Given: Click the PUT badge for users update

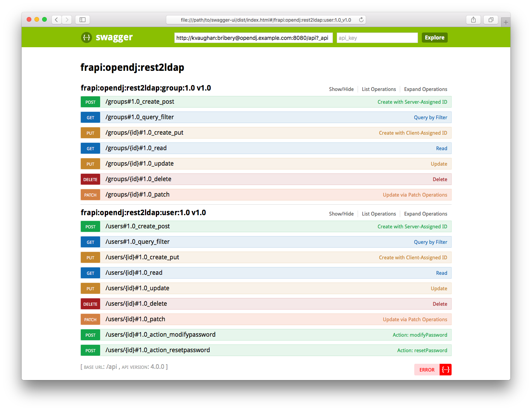Looking at the screenshot, I should click(90, 289).
